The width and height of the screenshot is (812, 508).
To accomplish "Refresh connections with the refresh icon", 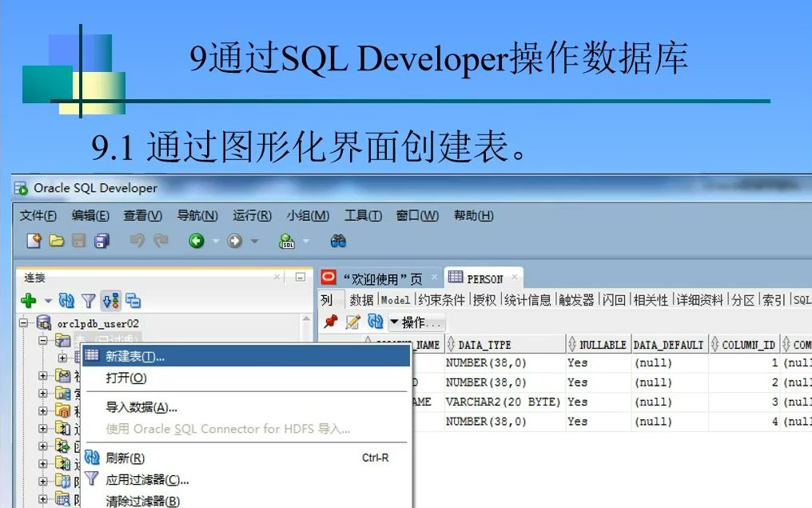I will (66, 300).
